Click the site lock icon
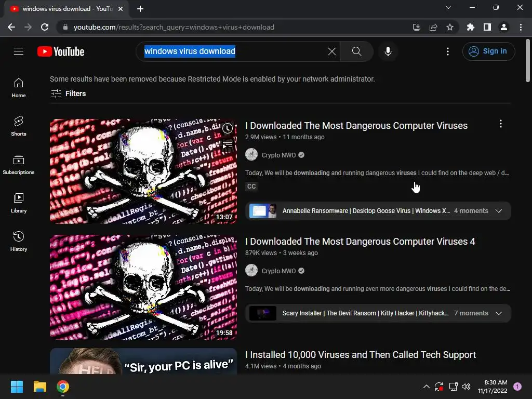532x399 pixels. (x=65, y=27)
